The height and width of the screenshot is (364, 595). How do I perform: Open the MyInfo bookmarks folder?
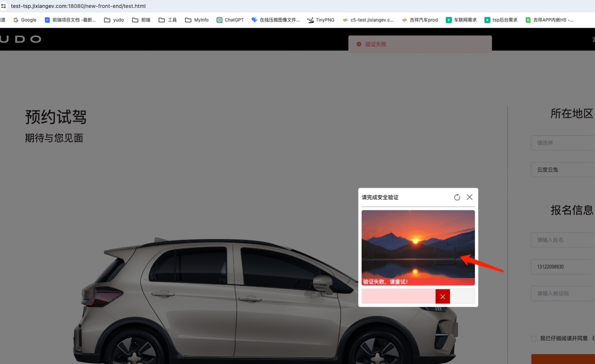[197, 20]
